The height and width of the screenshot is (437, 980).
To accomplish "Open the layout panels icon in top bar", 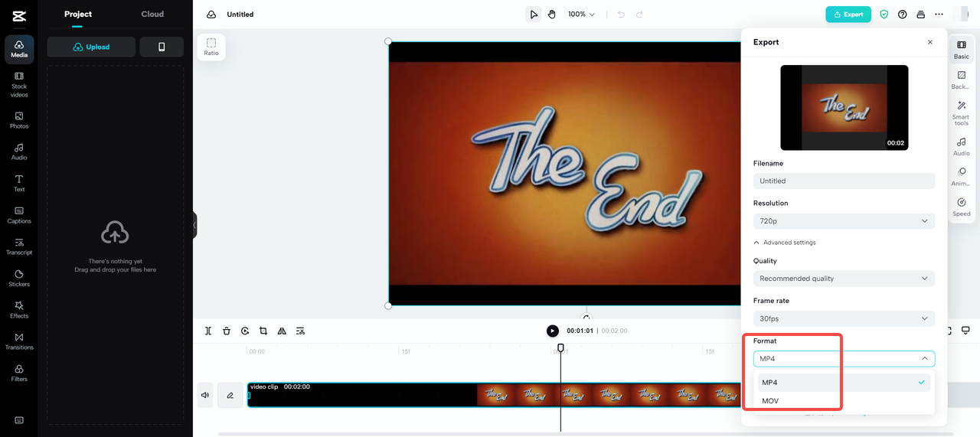I will (x=920, y=15).
